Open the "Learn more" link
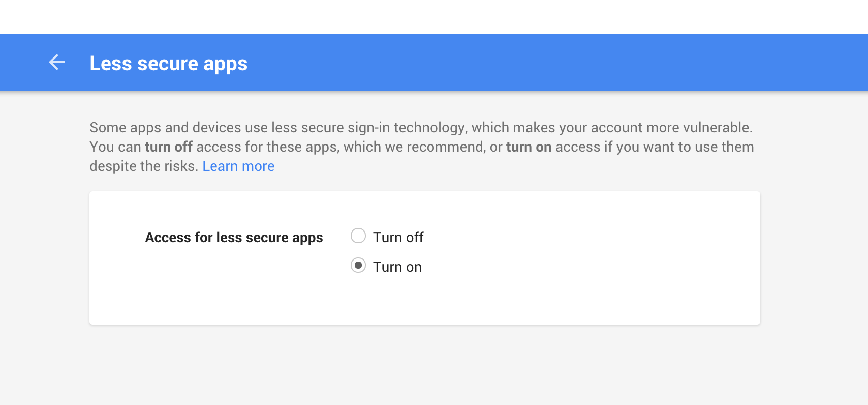The width and height of the screenshot is (868, 405). (238, 166)
